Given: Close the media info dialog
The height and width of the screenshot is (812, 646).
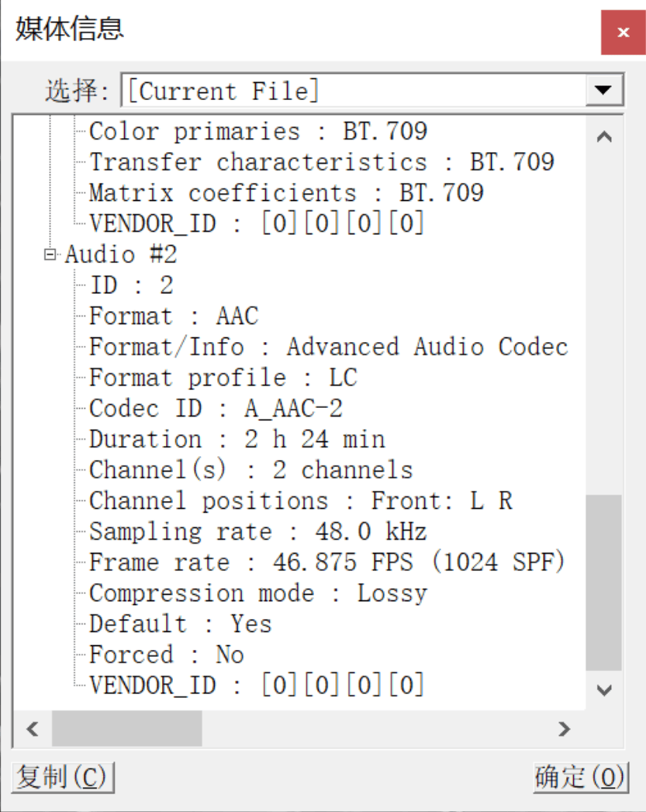Looking at the screenshot, I should click(x=624, y=32).
